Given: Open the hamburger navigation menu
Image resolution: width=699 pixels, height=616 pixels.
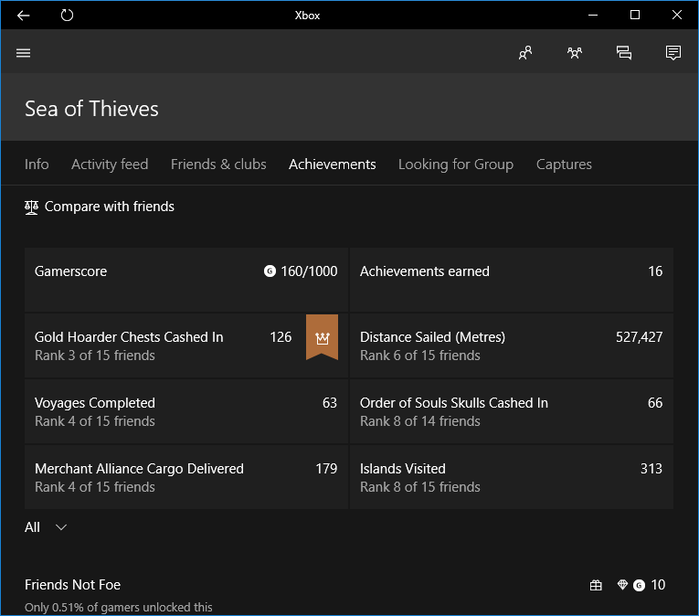Looking at the screenshot, I should click(x=23, y=53).
